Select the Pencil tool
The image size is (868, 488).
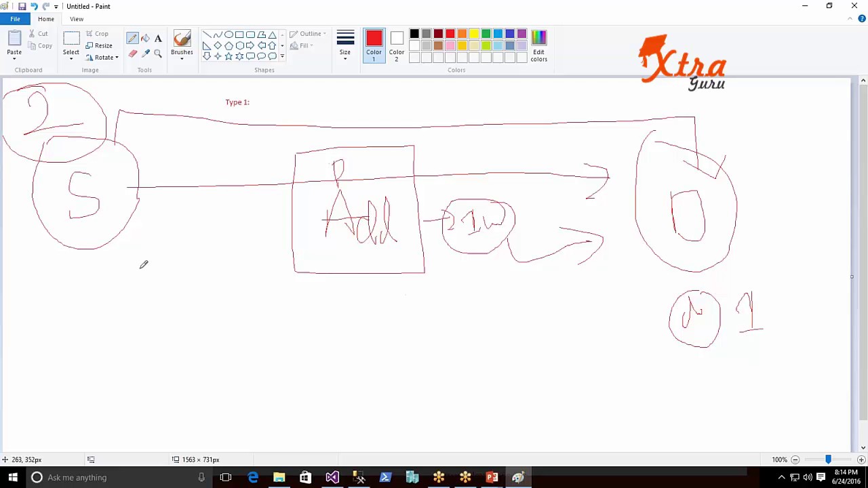132,39
